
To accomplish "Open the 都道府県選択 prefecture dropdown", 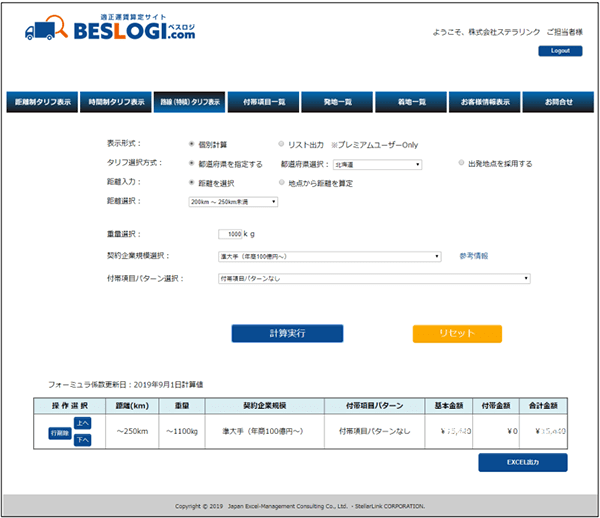I will [377, 164].
